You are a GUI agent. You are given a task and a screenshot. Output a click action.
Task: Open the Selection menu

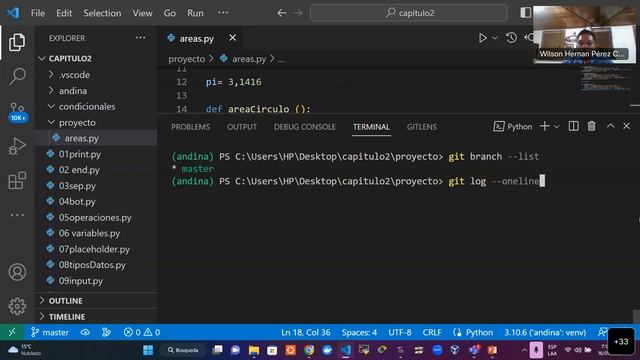pyautogui.click(x=102, y=13)
